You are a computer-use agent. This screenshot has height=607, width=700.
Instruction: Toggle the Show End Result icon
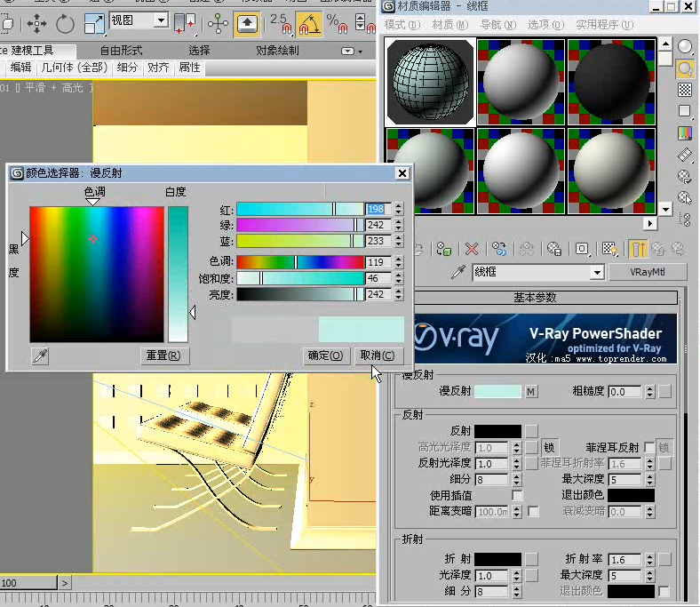(x=638, y=249)
